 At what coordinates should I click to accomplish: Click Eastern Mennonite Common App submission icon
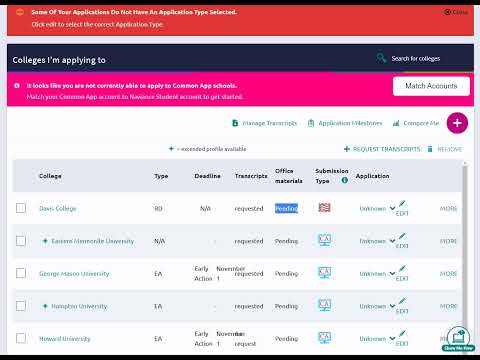[325, 240]
